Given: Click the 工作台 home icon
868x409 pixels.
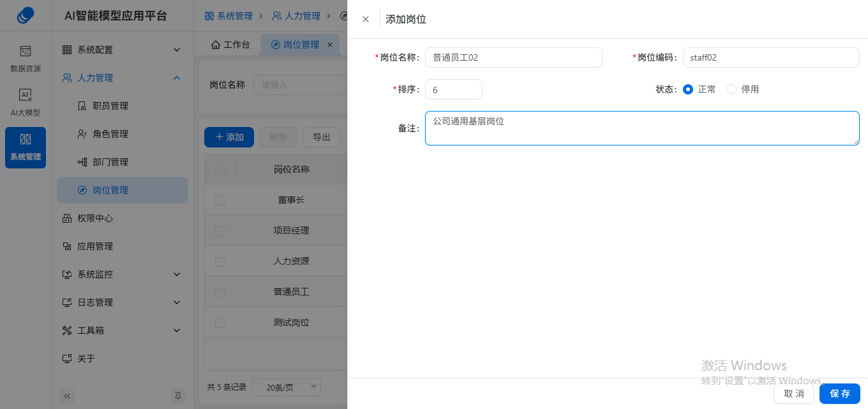Looking at the screenshot, I should 216,45.
